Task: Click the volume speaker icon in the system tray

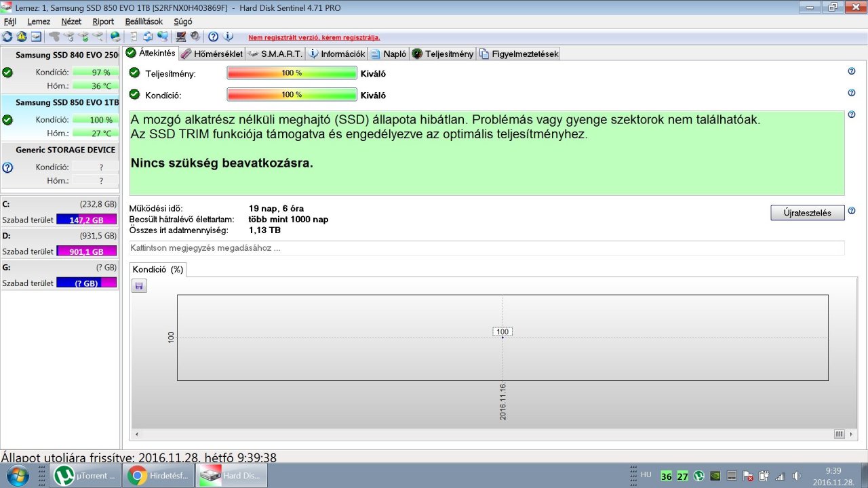Action: tap(796, 476)
